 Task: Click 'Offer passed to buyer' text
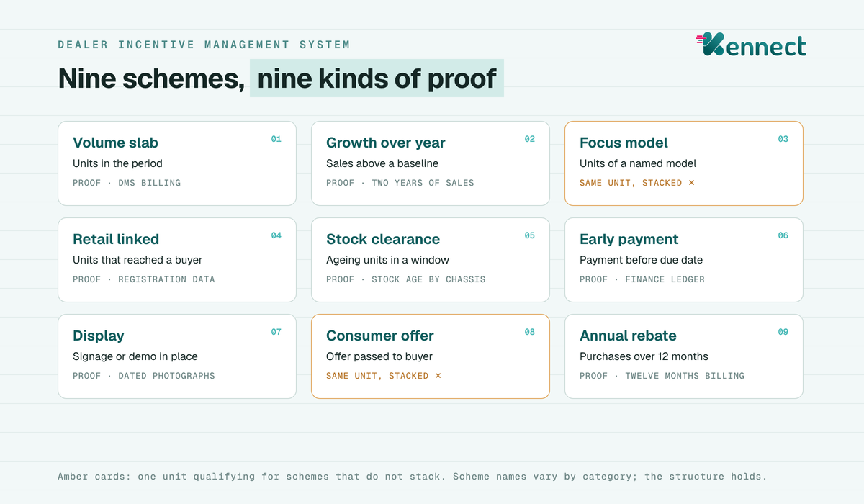379,356
